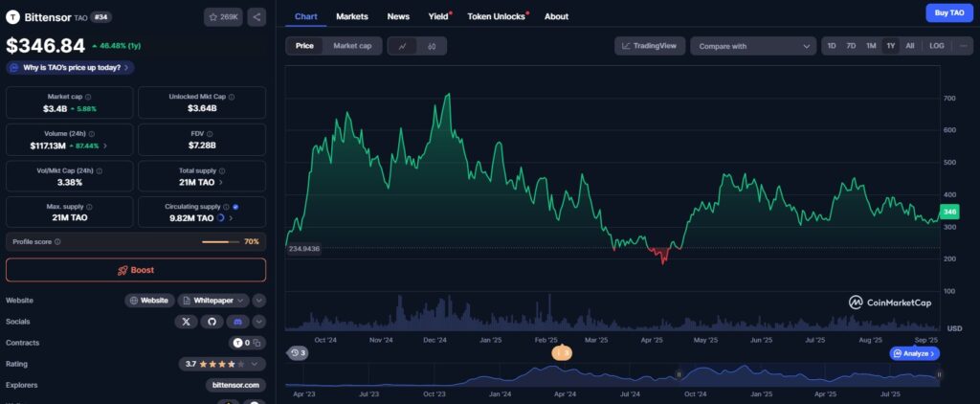Select the Price chart toggle
980x404 pixels.
point(305,46)
